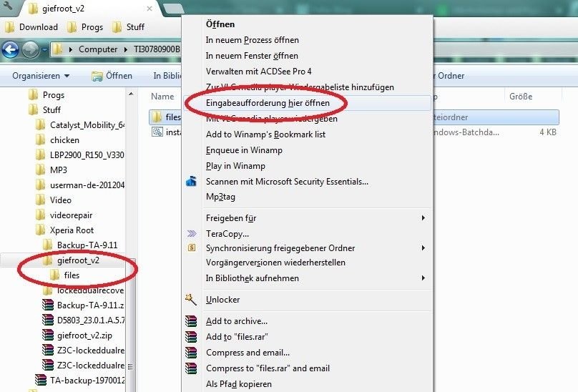
Task: Click Computer in the address bar
Action: [x=98, y=49]
